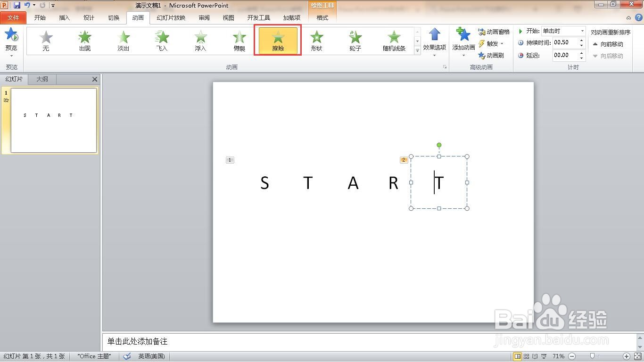Image resolution: width=644 pixels, height=362 pixels.
Task: Switch to the 插入 Insert tab
Action: 65,18
